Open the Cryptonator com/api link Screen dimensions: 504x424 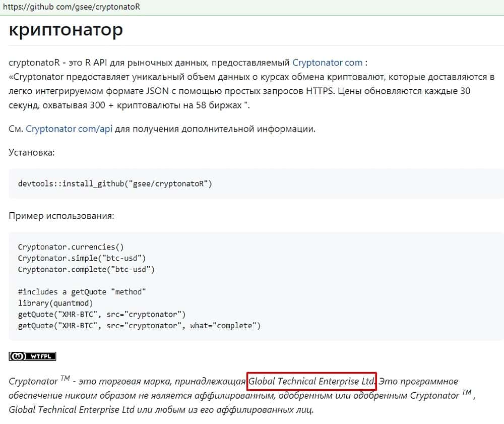pyautogui.click(x=69, y=129)
